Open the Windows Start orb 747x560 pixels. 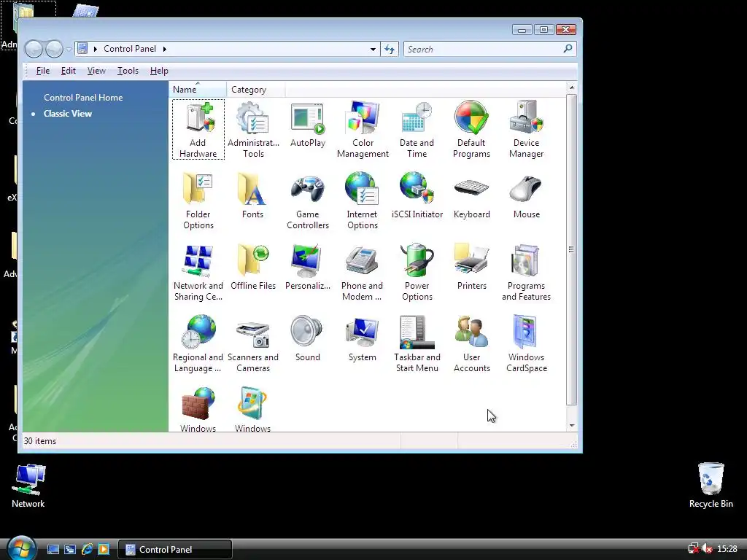point(21,548)
